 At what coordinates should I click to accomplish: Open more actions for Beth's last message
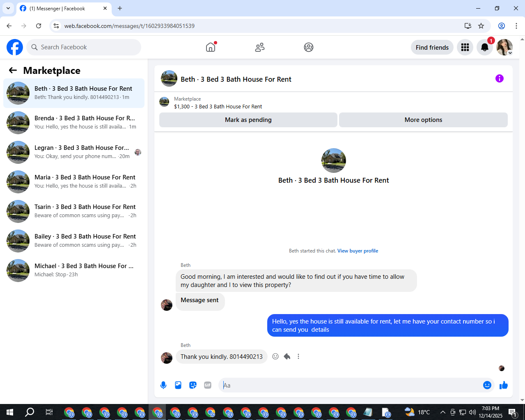click(298, 356)
